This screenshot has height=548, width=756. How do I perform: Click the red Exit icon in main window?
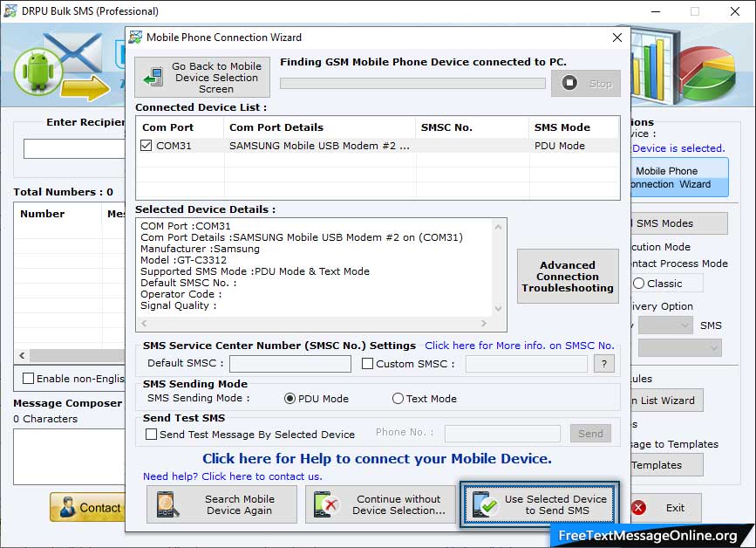click(x=638, y=508)
